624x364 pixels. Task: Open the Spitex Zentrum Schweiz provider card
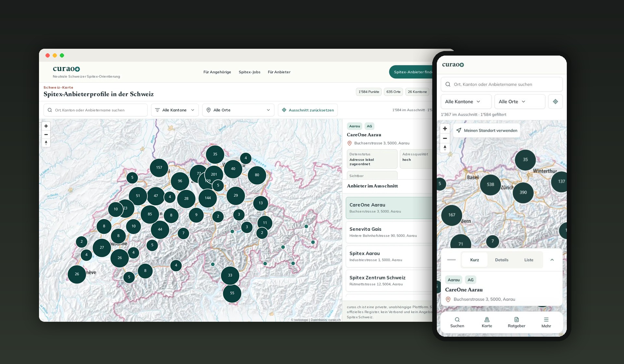pos(389,281)
